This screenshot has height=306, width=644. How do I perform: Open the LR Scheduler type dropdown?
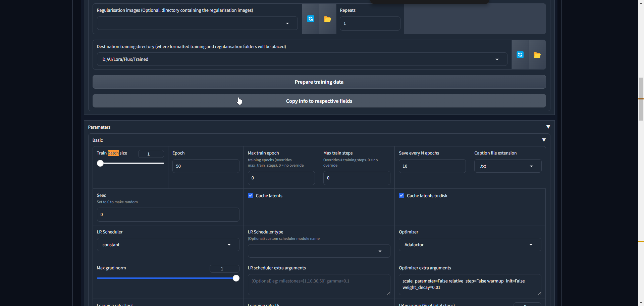319,251
